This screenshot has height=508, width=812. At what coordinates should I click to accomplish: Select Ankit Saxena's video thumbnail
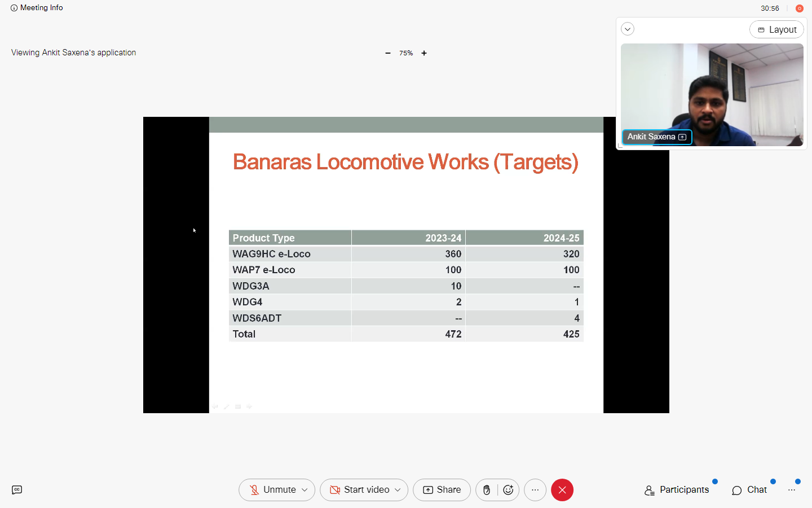tap(712, 95)
